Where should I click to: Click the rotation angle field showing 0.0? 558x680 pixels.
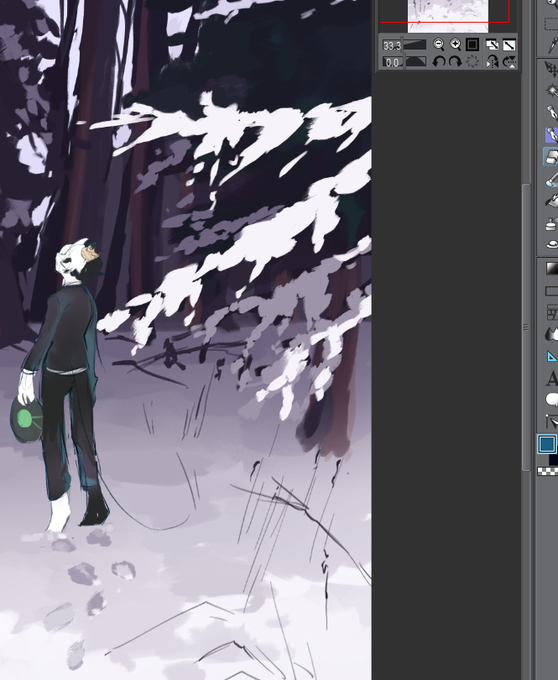tap(392, 62)
